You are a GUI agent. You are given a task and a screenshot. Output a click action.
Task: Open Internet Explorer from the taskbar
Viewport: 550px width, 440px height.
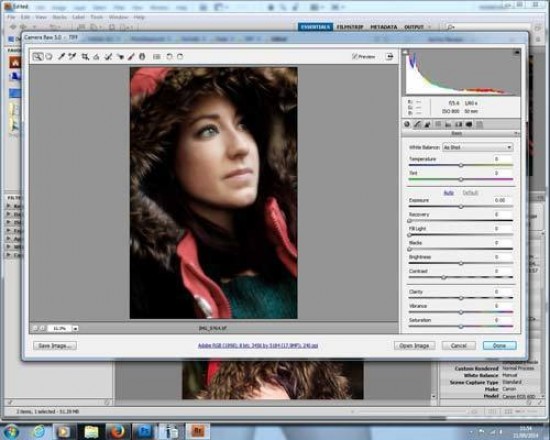click(x=38, y=431)
